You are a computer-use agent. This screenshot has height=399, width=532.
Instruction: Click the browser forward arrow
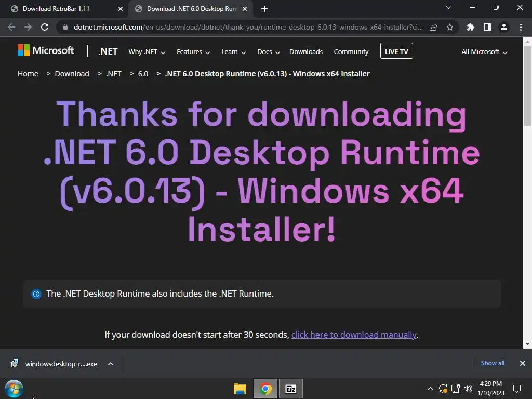tap(28, 27)
